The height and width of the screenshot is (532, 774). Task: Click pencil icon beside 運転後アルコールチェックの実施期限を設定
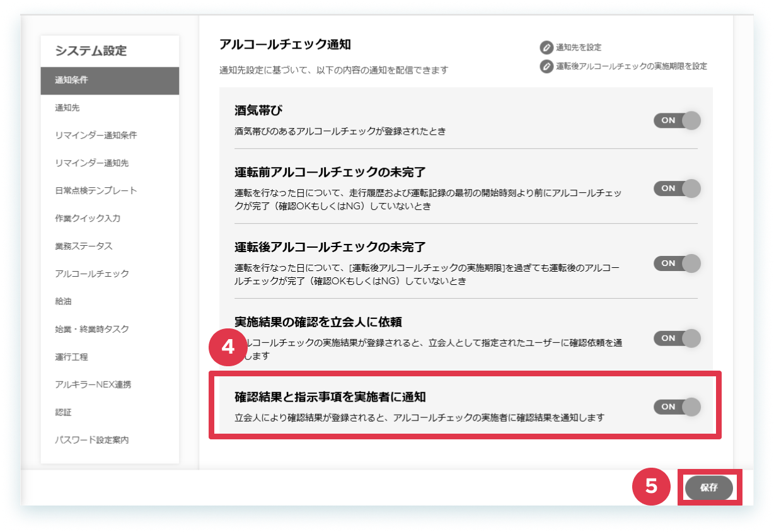546,66
